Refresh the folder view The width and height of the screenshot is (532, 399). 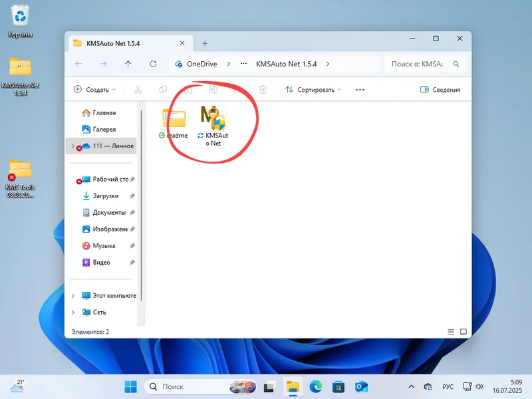tap(153, 64)
